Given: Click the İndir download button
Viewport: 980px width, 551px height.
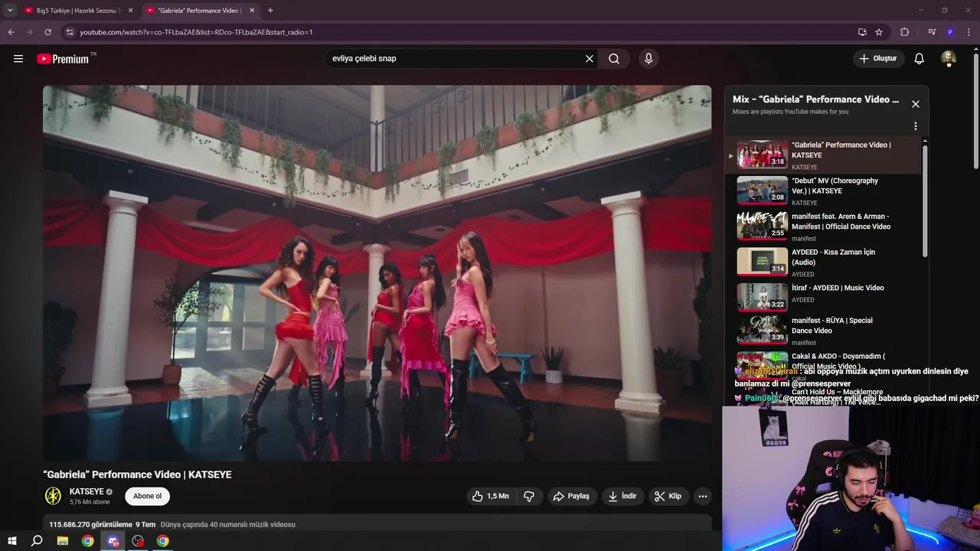Looking at the screenshot, I should pos(622,496).
